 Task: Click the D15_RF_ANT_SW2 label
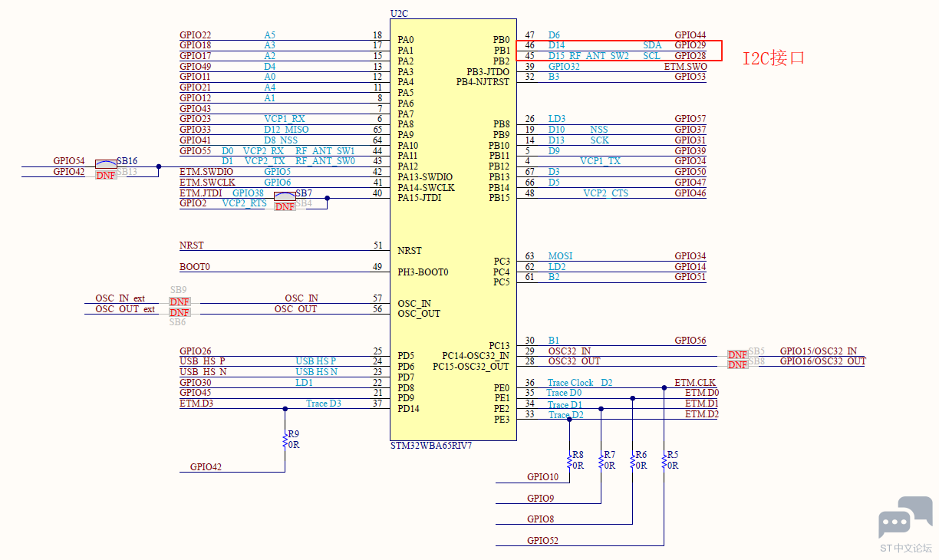tap(588, 56)
